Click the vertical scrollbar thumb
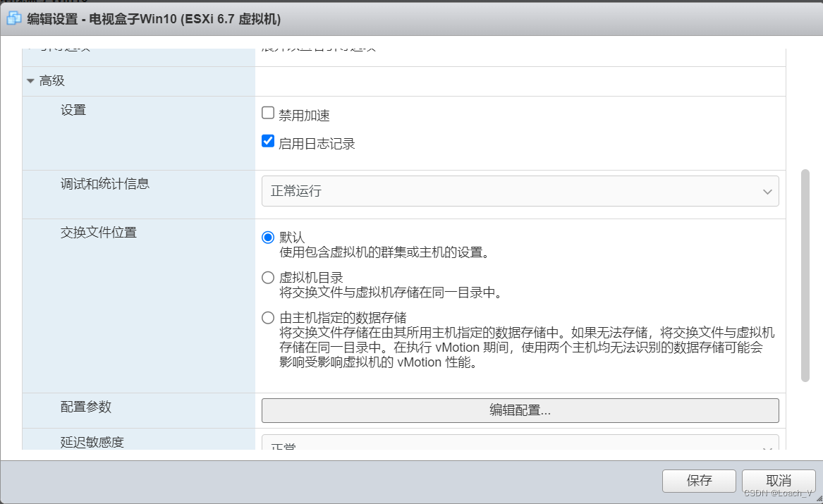The image size is (823, 504). pos(805,276)
